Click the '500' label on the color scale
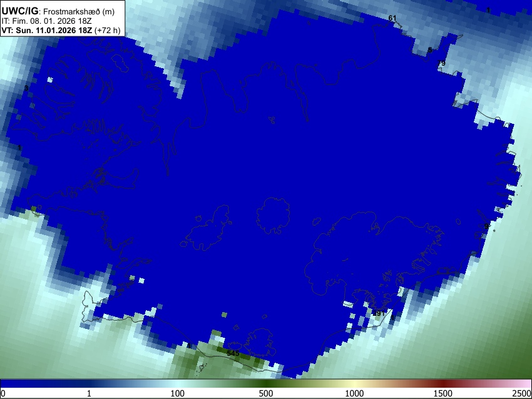The width and height of the screenshot is (532, 399). 266,393
